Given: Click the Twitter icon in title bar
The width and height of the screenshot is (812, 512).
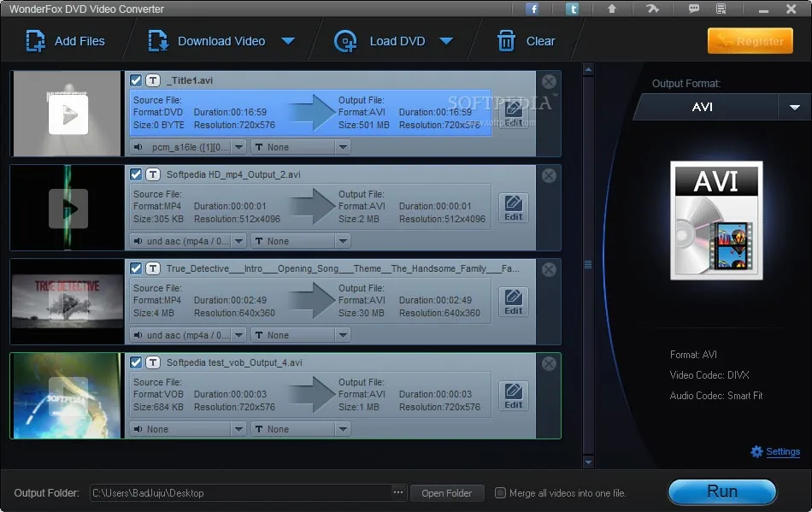Looking at the screenshot, I should click(x=572, y=9).
